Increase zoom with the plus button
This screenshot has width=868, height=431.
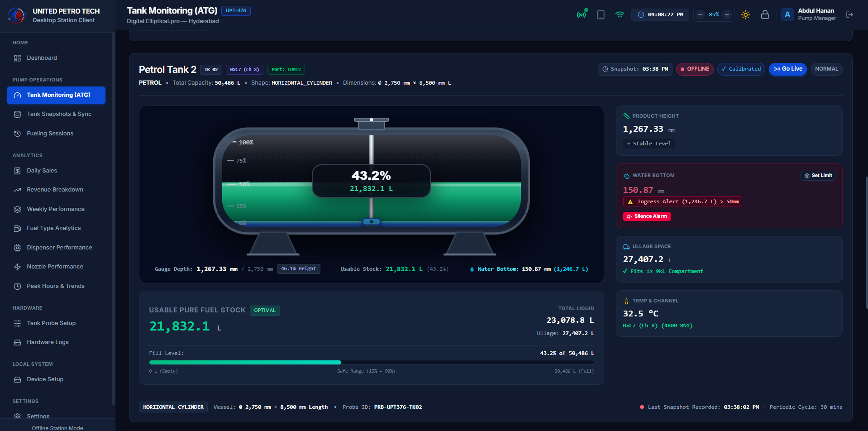727,15
